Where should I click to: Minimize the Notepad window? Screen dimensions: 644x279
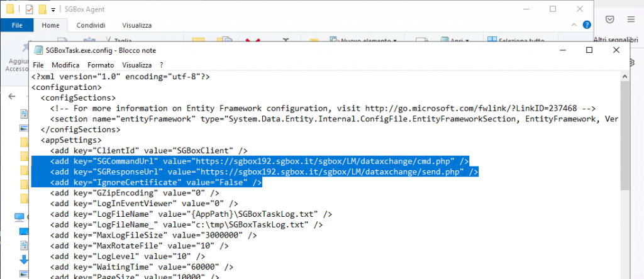562,50
